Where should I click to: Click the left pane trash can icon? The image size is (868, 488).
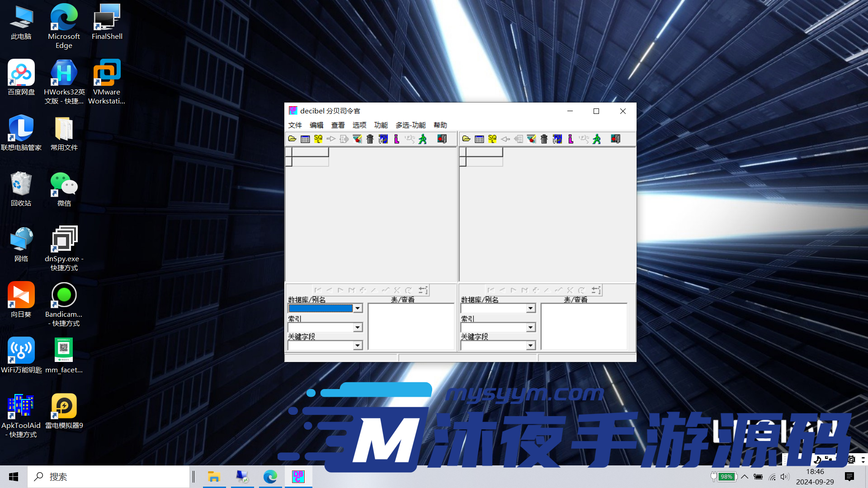370,139
